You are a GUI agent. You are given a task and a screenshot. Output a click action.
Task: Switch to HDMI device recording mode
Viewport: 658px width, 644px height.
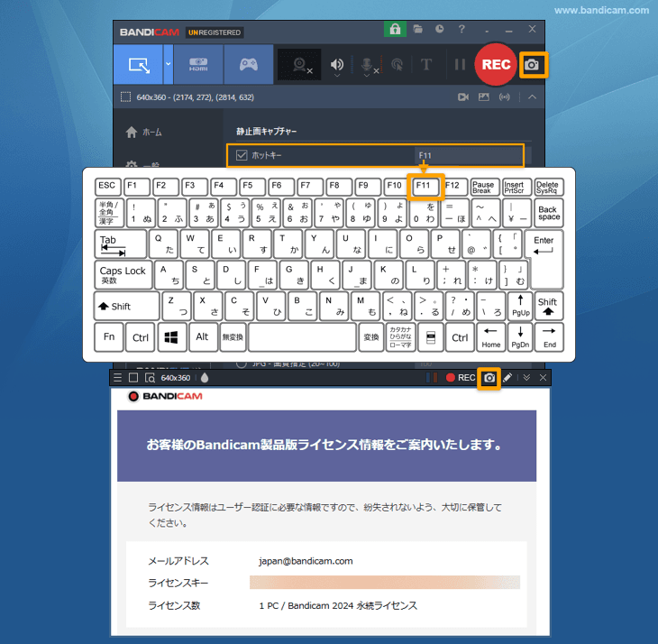point(198,65)
